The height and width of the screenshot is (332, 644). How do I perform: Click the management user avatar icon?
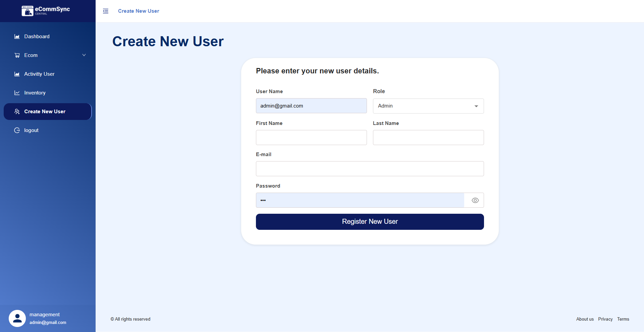(x=17, y=318)
